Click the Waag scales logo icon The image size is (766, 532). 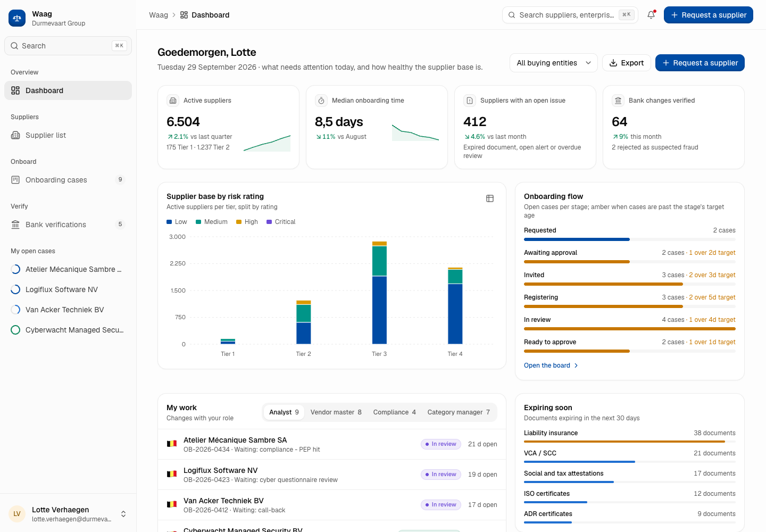(17, 18)
